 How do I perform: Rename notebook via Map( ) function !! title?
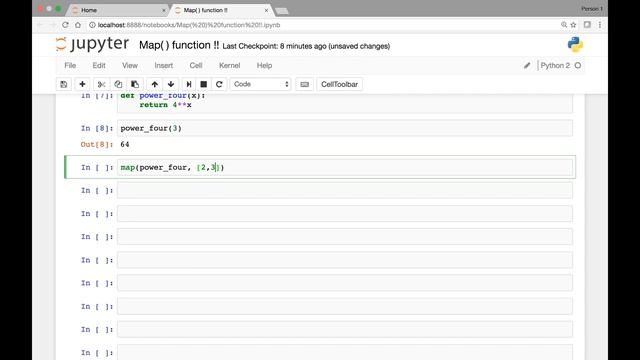point(179,45)
